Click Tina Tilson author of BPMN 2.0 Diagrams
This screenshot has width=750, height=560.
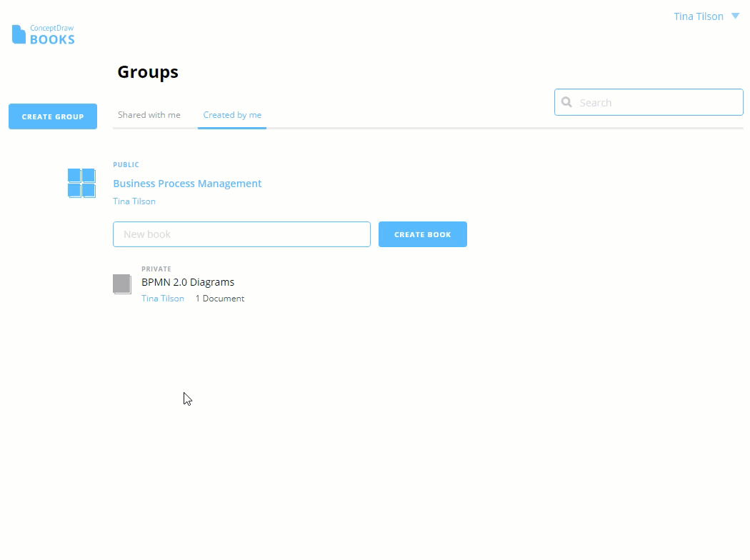coord(163,299)
